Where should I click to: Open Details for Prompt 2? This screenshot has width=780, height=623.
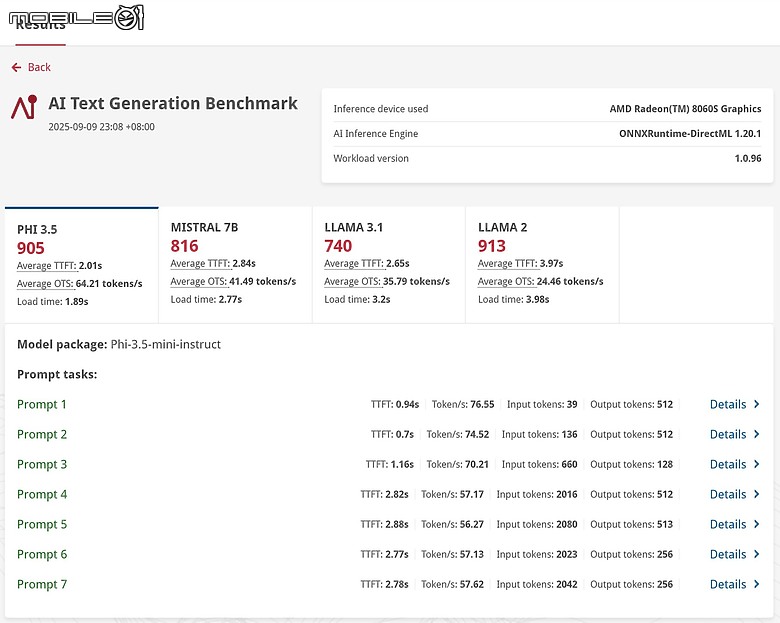(728, 435)
